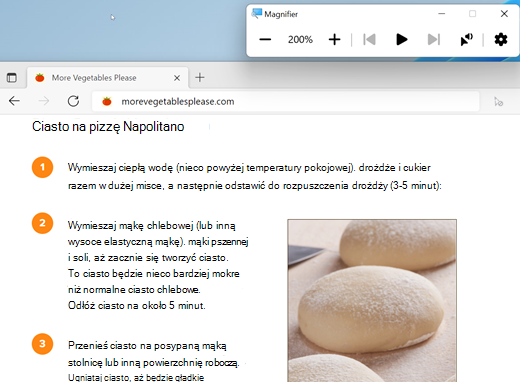This screenshot has width=520, height=382.
Task: Open Magnifier settings gear
Action: [501, 40]
